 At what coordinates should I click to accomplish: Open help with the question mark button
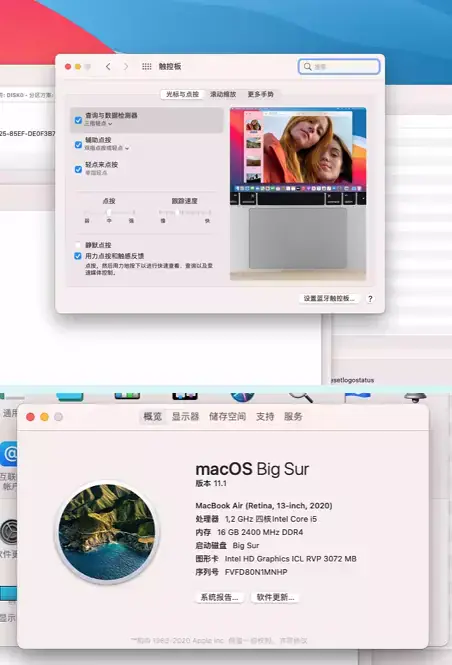370,299
